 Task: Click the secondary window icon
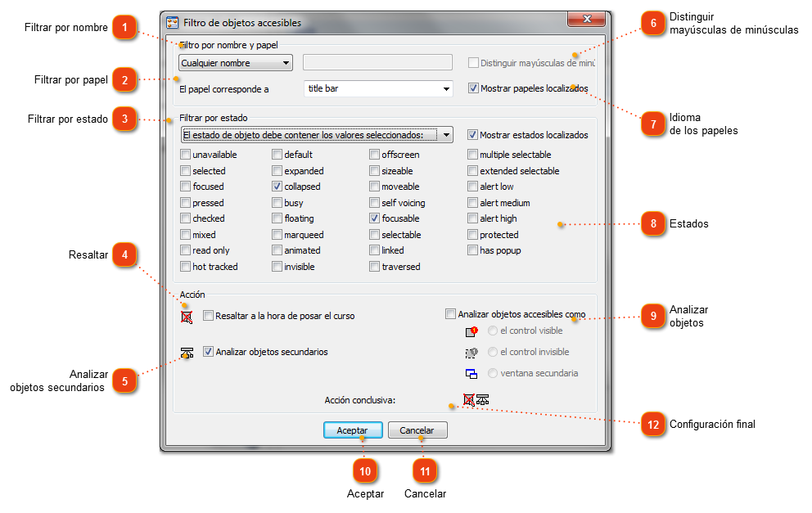(471, 373)
